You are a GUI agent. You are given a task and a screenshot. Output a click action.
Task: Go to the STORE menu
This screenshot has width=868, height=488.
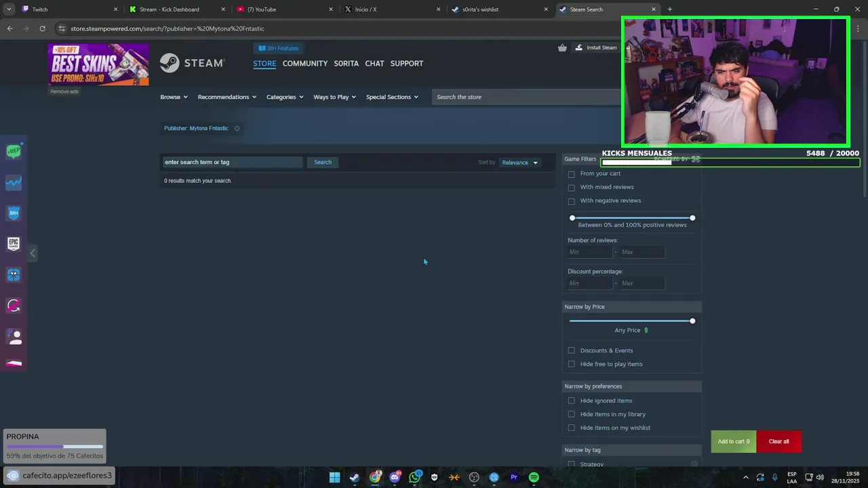click(x=264, y=63)
